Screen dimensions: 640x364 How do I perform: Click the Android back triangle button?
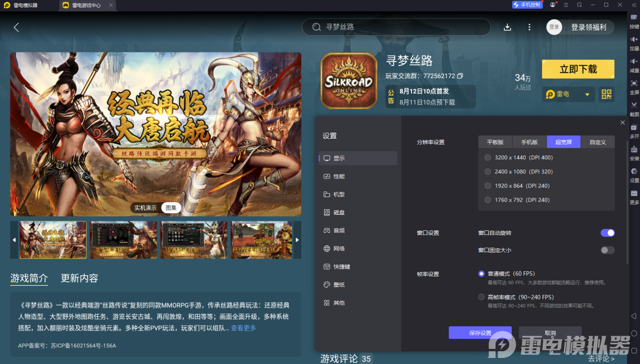(x=634, y=316)
